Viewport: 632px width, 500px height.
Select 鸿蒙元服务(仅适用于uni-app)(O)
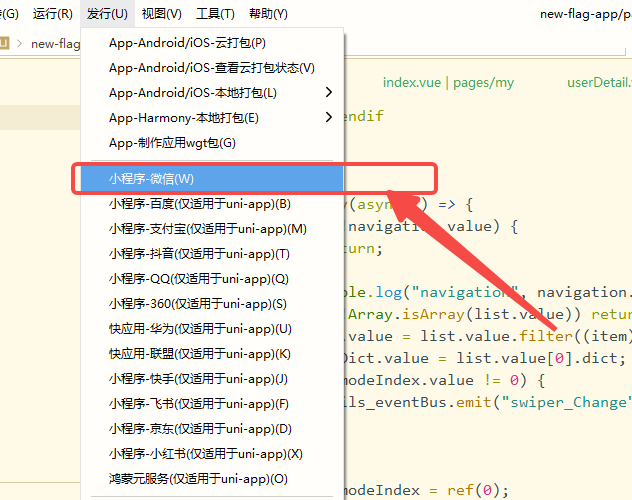pyautogui.click(x=212, y=479)
